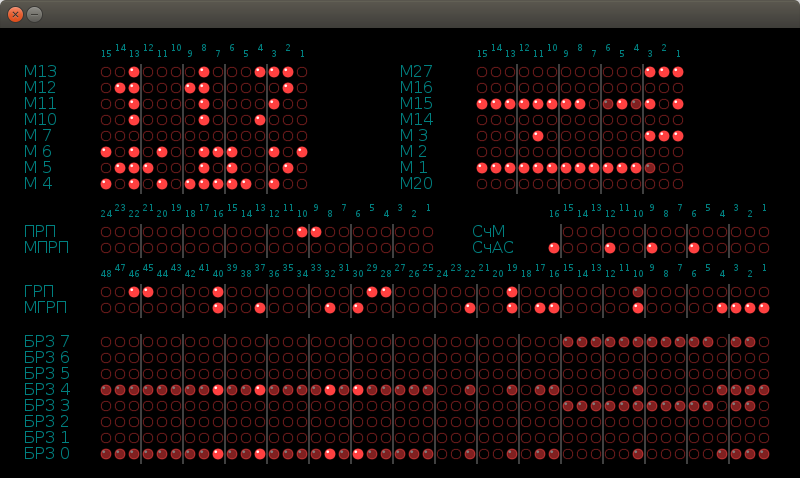Toggle bit 13 lamp of register M13

pyautogui.click(x=134, y=72)
